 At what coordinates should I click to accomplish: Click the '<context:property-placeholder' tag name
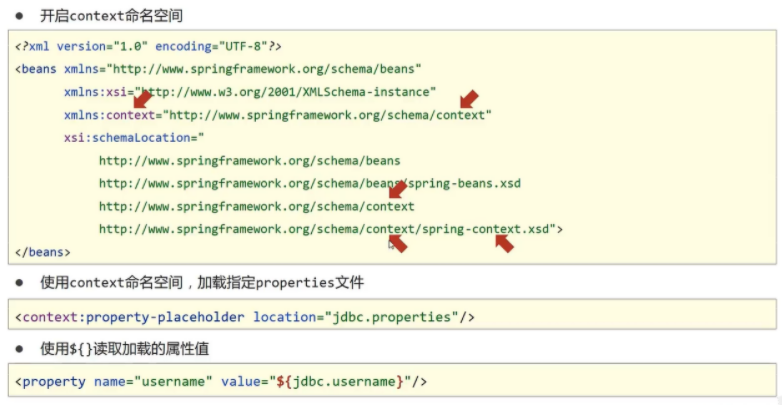130,317
